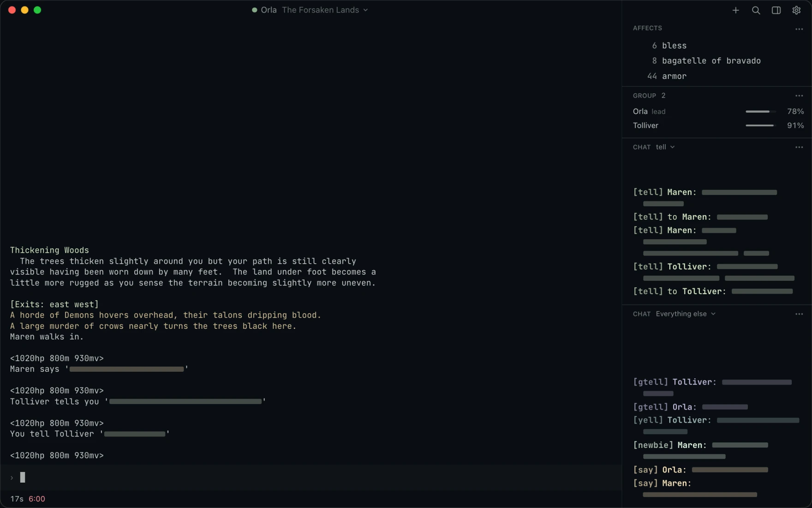Click the [yell] Tolliver message
812x508 pixels.
point(716,425)
